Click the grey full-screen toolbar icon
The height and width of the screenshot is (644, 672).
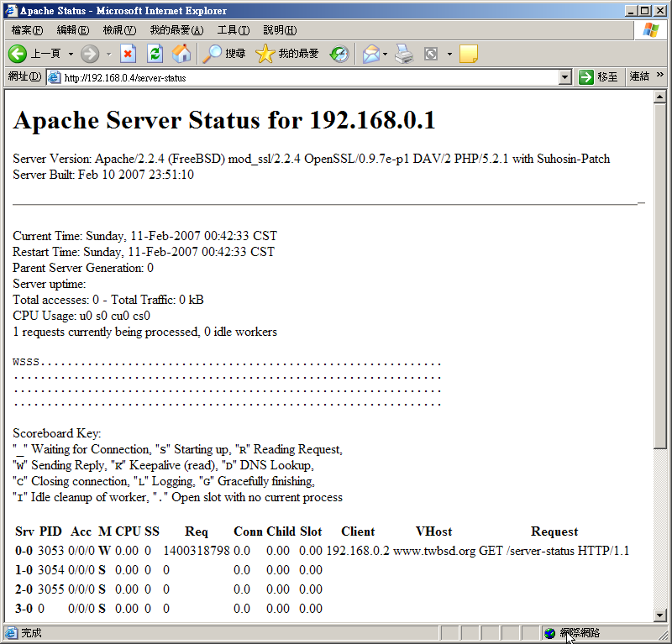(x=431, y=54)
